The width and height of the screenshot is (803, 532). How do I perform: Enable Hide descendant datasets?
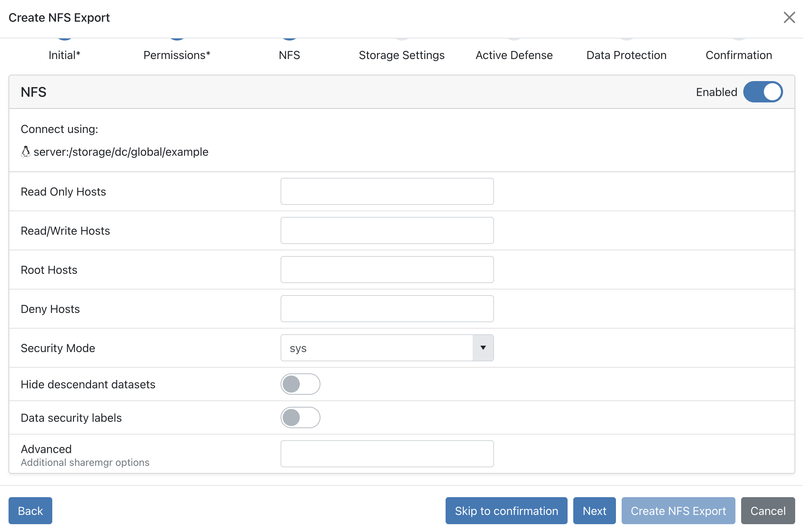coord(301,384)
